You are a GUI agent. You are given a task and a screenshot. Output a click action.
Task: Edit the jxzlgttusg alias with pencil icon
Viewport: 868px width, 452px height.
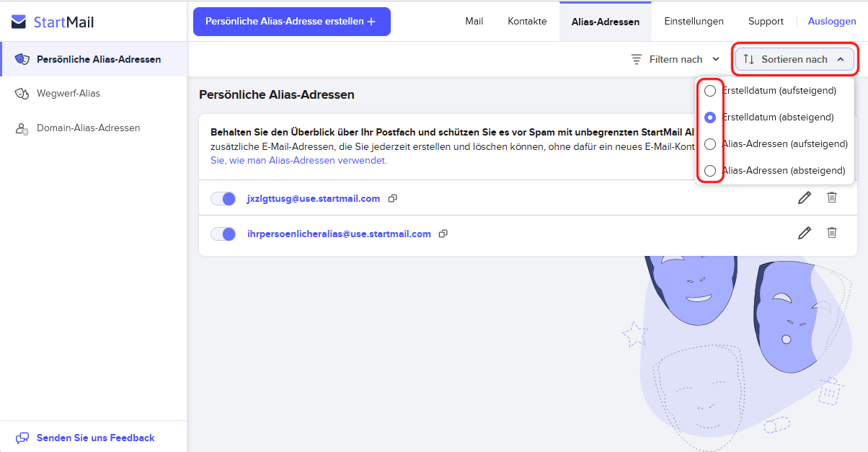(805, 198)
